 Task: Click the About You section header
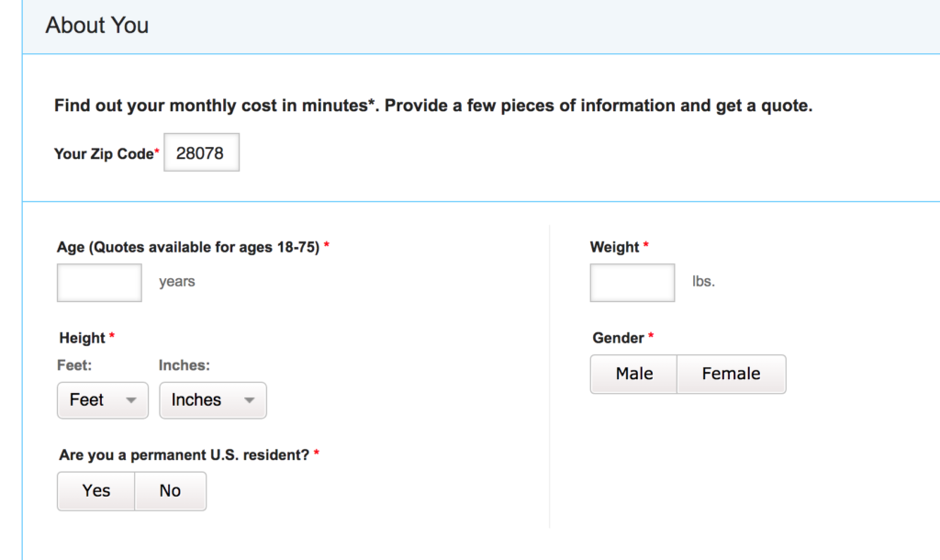(x=97, y=26)
